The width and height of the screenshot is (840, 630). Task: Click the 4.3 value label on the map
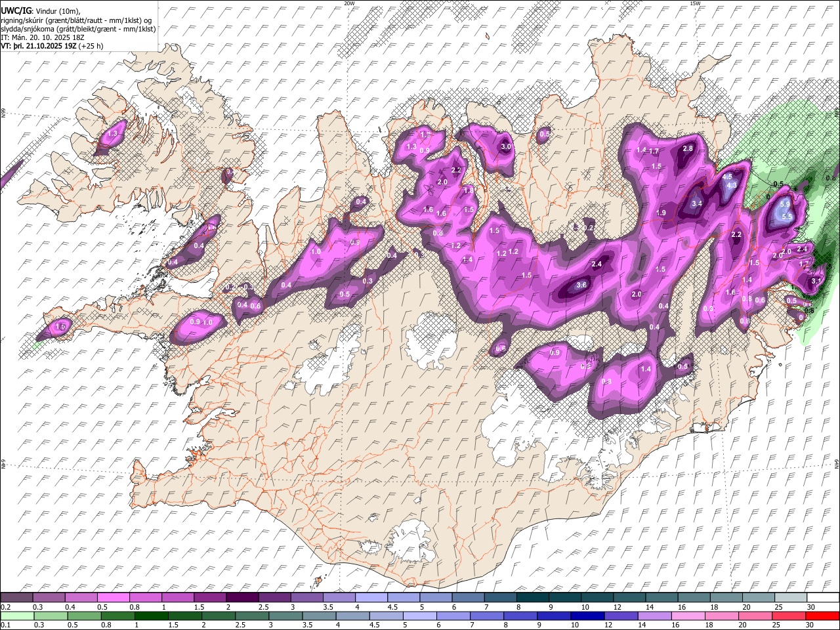tap(732, 186)
